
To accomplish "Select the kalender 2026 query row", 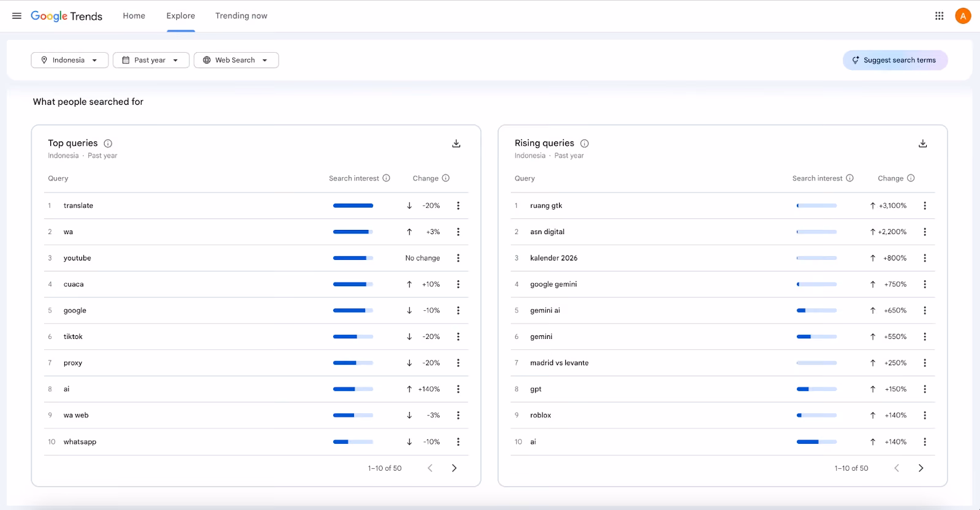I will coord(723,258).
